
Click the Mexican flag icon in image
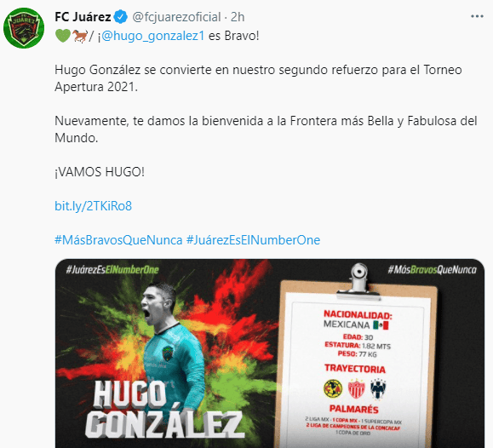381,325
